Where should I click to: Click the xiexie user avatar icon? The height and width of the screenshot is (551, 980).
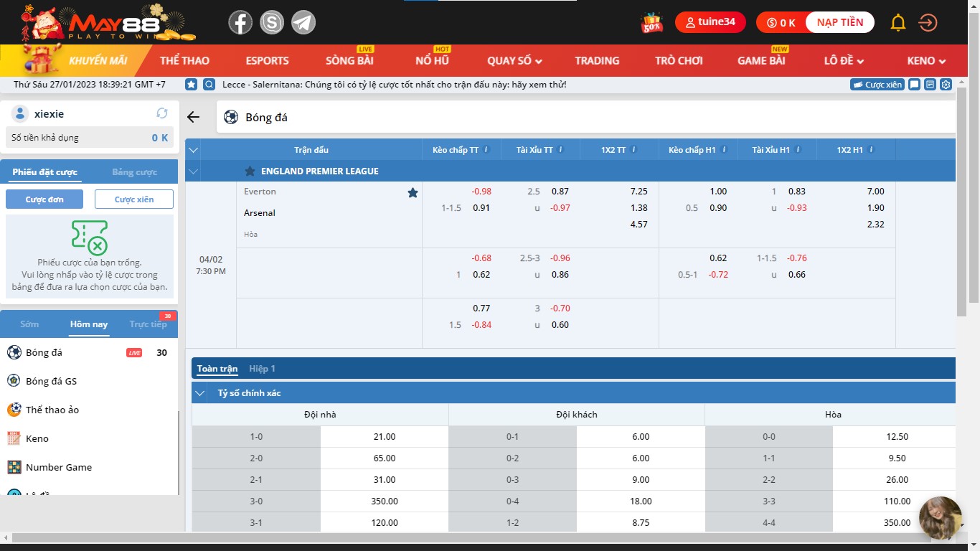pyautogui.click(x=20, y=113)
